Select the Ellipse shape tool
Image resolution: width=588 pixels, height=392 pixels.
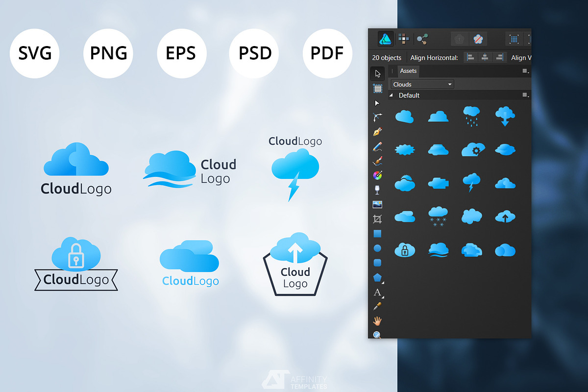(377, 248)
